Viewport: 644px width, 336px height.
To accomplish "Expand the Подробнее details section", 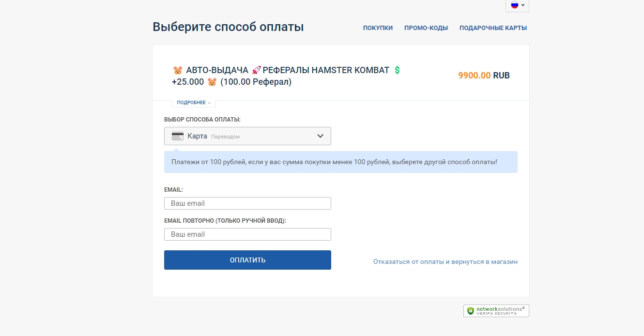I will (x=194, y=103).
